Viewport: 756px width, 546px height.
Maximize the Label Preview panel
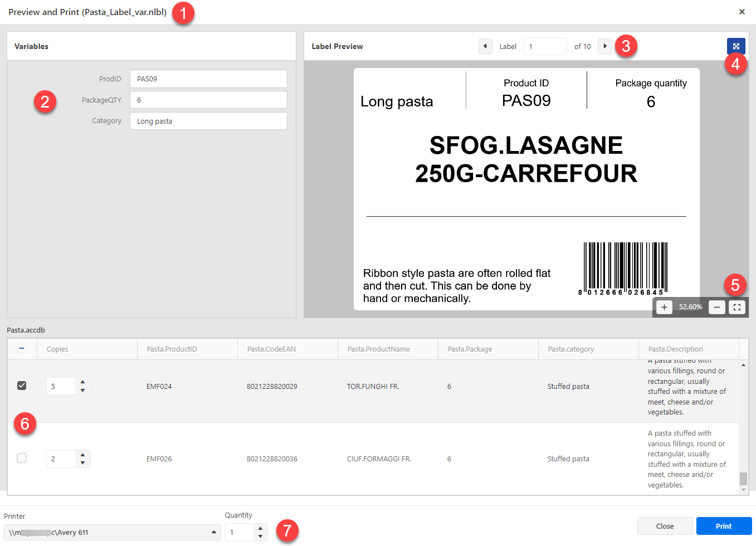tap(735, 46)
